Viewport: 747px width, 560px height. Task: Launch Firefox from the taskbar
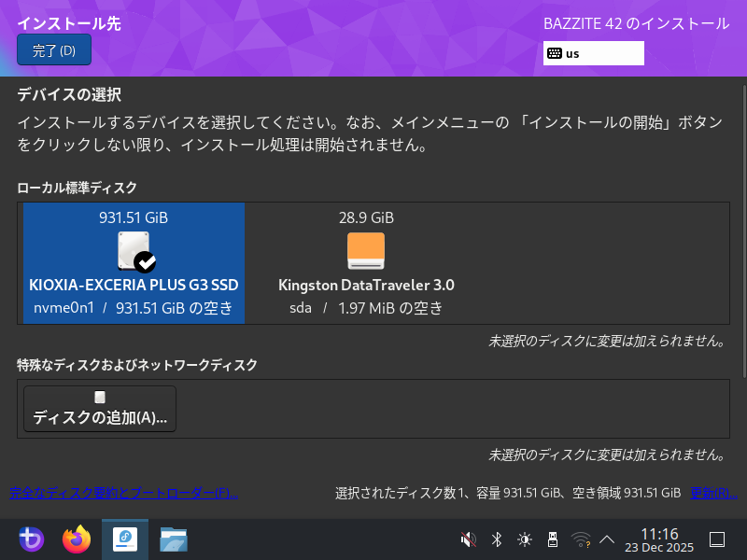(77, 539)
